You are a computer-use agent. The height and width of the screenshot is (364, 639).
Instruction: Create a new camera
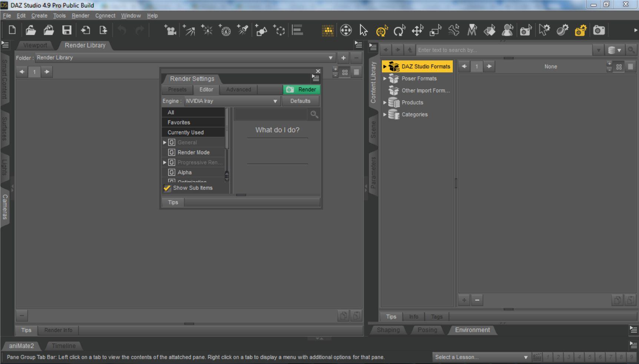tap(170, 30)
